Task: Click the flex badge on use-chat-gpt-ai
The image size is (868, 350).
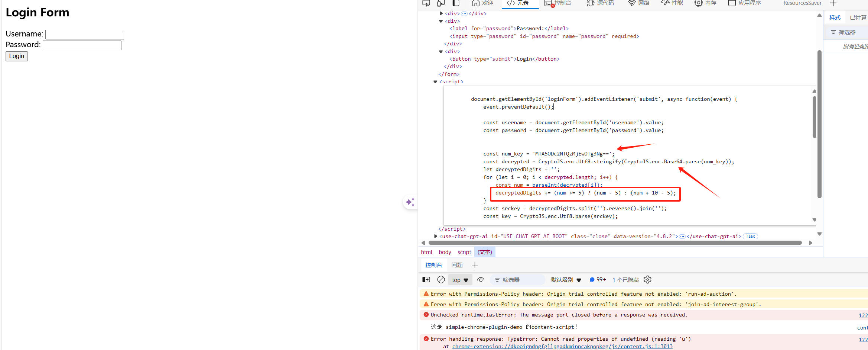Action: tap(750, 237)
